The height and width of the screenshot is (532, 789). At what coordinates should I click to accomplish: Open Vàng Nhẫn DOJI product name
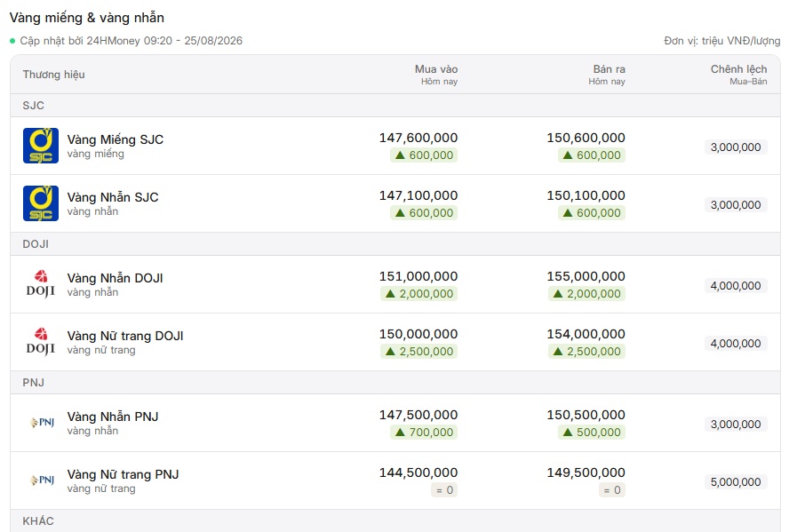click(x=116, y=278)
